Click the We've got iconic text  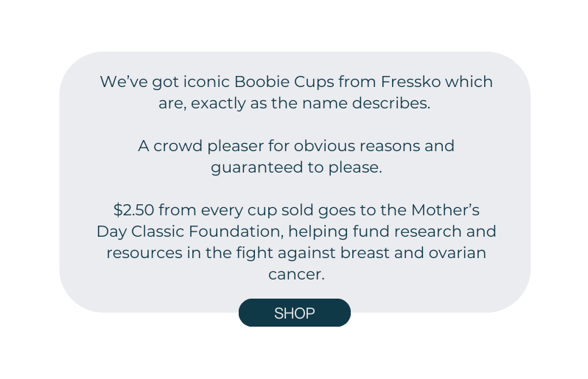click(x=164, y=83)
